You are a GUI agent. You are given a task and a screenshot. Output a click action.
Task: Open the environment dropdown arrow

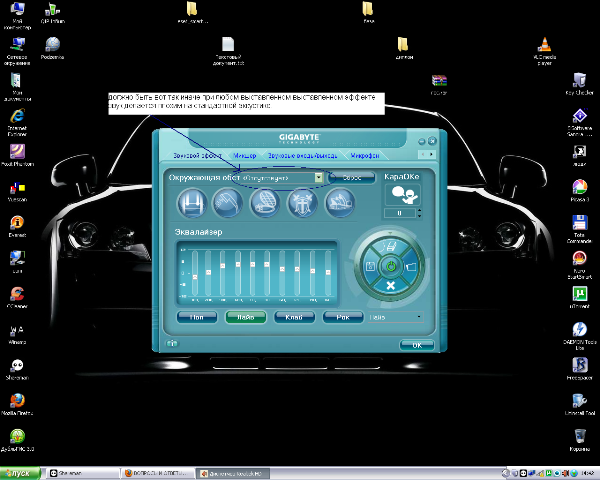pyautogui.click(x=318, y=178)
